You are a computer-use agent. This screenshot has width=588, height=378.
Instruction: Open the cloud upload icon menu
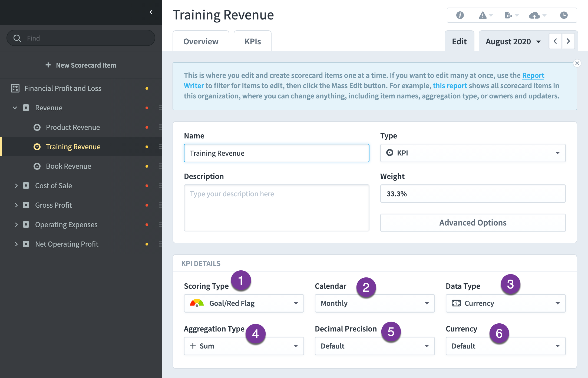point(538,15)
